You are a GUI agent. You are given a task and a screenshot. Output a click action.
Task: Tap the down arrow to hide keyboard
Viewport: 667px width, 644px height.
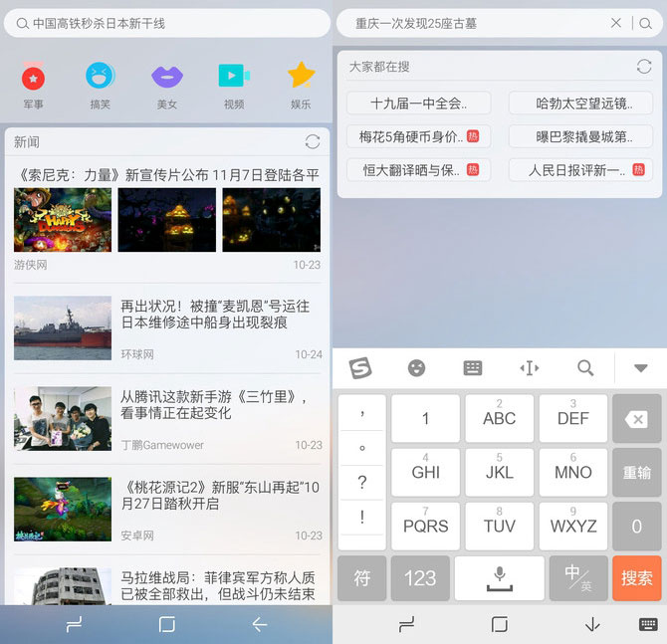pyautogui.click(x=592, y=625)
